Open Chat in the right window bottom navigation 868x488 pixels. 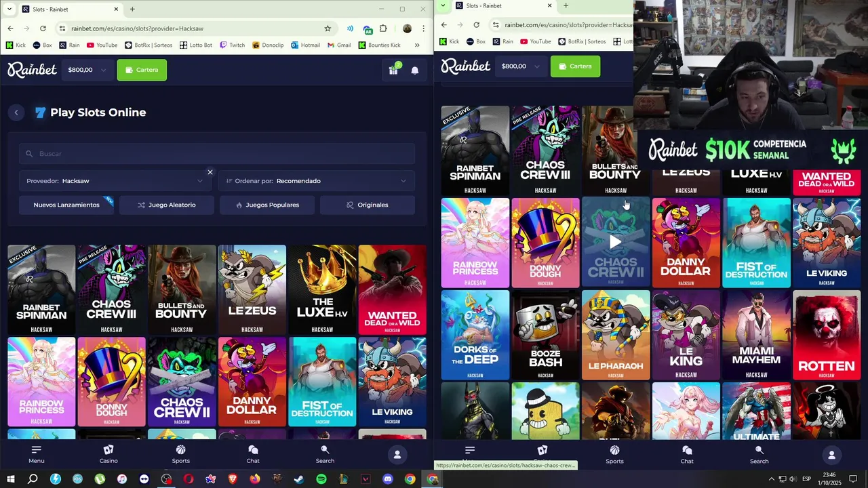tap(687, 455)
